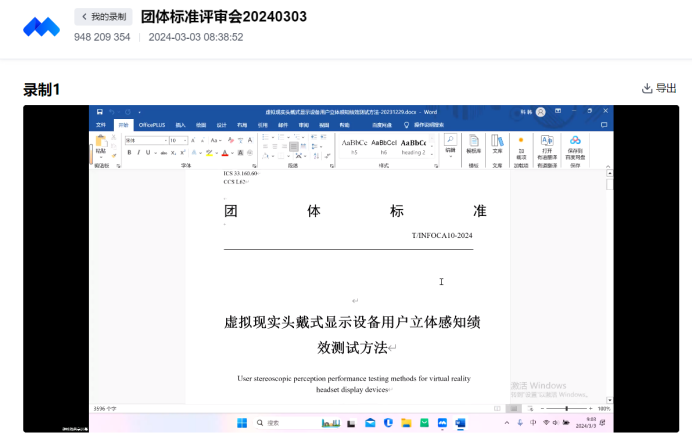Toggle underline formatting in Word ribbon

(x=146, y=153)
